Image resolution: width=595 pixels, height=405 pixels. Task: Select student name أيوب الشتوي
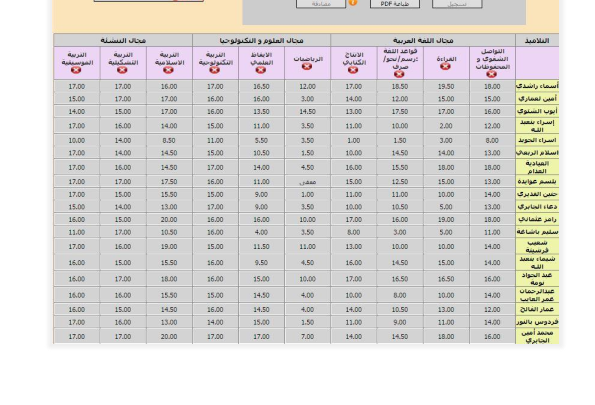(537, 111)
